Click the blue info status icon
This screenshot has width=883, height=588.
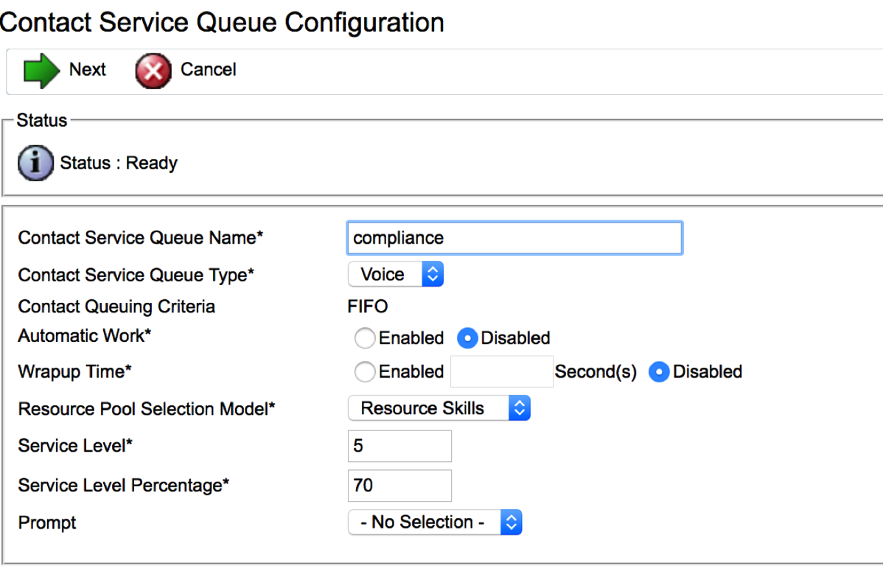pyautogui.click(x=35, y=163)
